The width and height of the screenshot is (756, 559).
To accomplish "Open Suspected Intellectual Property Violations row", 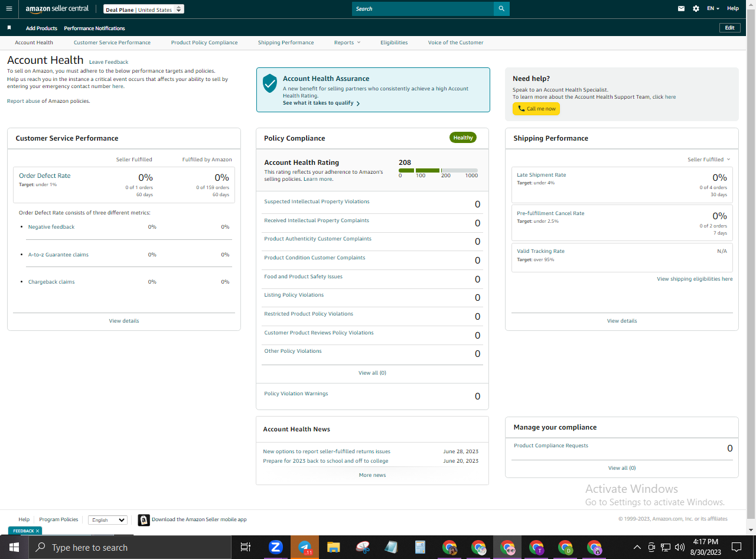I will click(372, 203).
